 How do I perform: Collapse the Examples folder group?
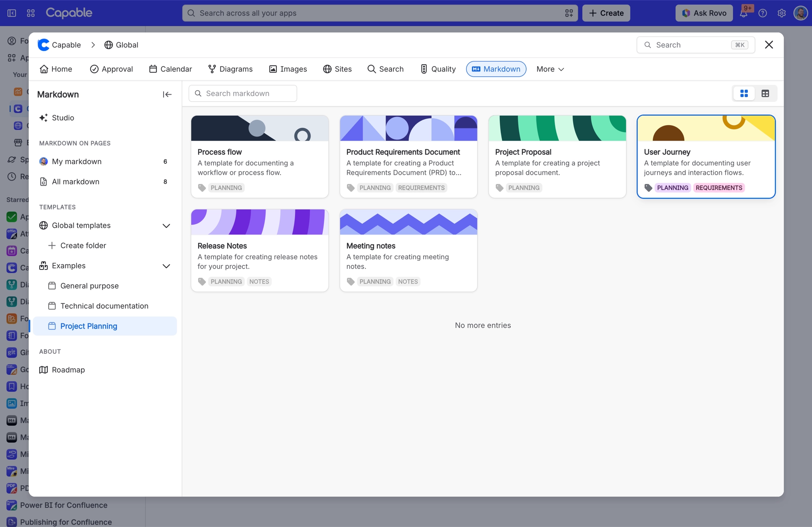click(x=166, y=266)
